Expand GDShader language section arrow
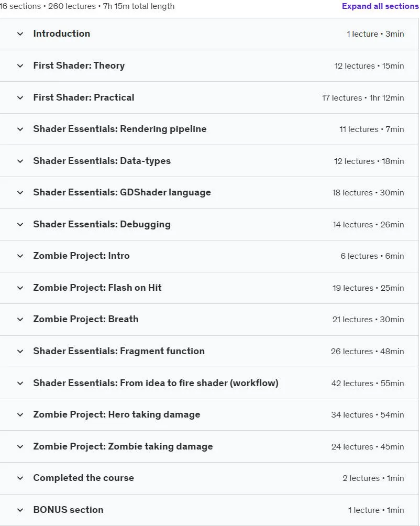420x526 pixels. tap(20, 193)
